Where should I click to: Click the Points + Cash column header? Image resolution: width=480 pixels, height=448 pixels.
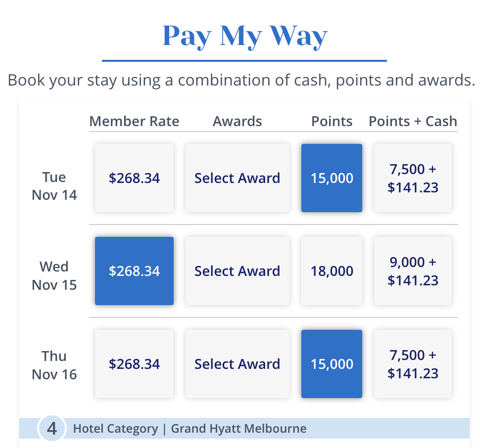413,121
